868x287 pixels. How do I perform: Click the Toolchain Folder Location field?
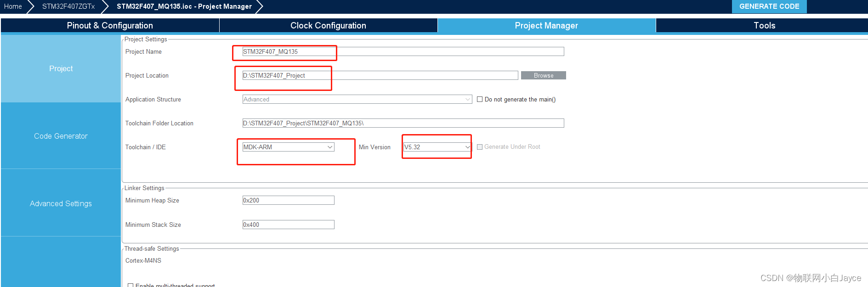[x=403, y=123]
